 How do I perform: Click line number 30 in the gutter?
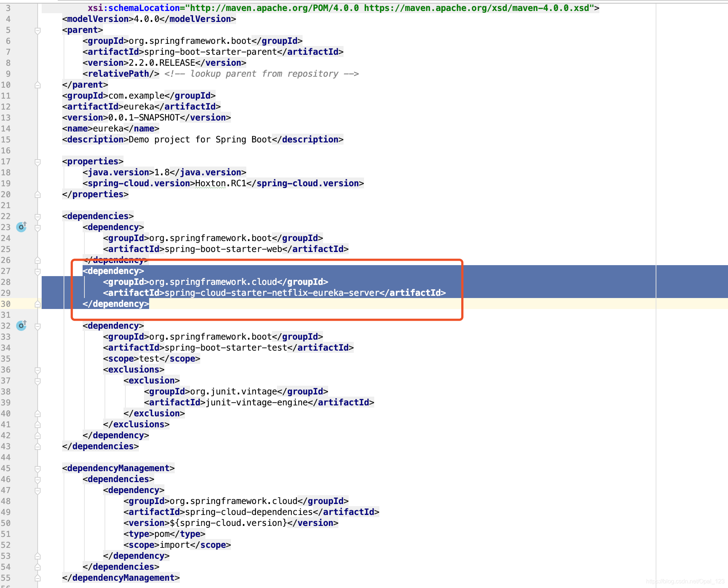coord(6,304)
